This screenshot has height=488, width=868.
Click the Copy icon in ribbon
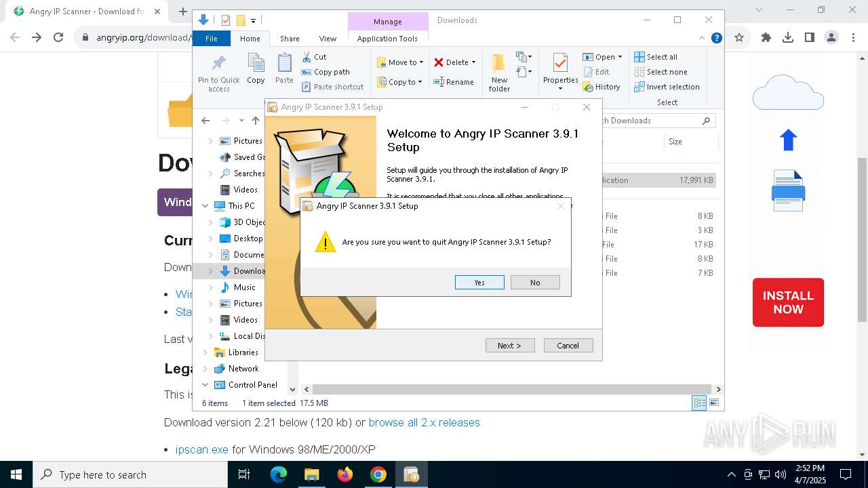coord(256,69)
